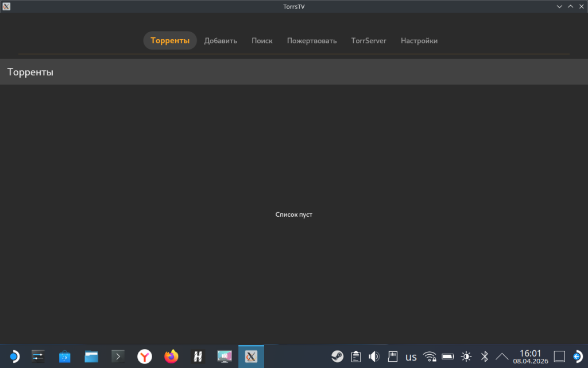Launch Firefox from the taskbar

pyautogui.click(x=171, y=356)
